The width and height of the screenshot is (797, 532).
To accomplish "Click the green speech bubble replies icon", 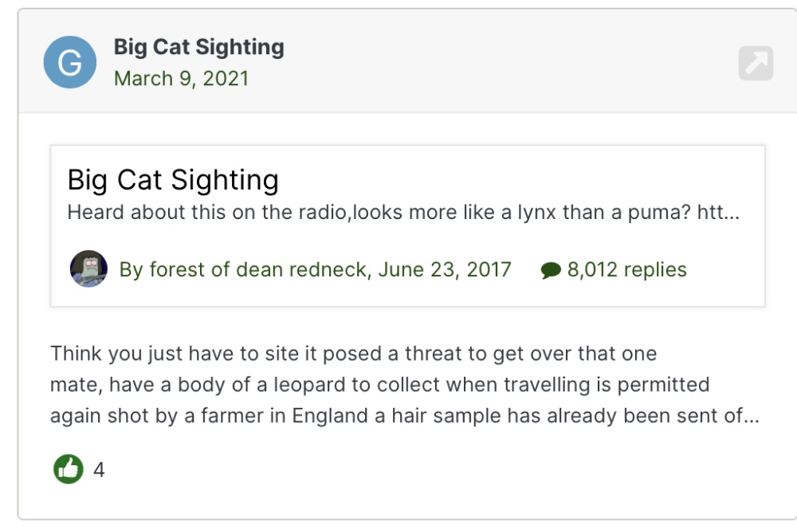I will [x=551, y=270].
